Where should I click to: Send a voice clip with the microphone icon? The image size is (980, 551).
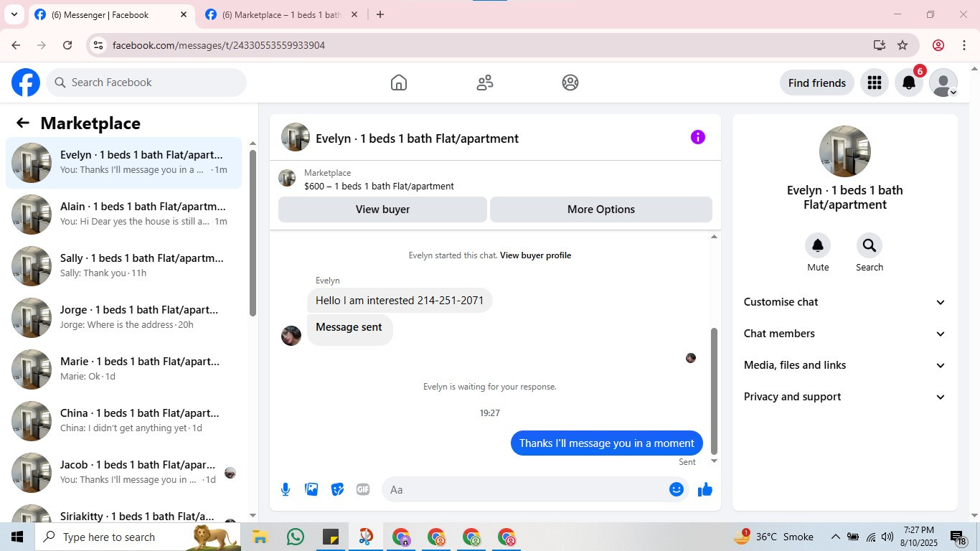(x=286, y=489)
